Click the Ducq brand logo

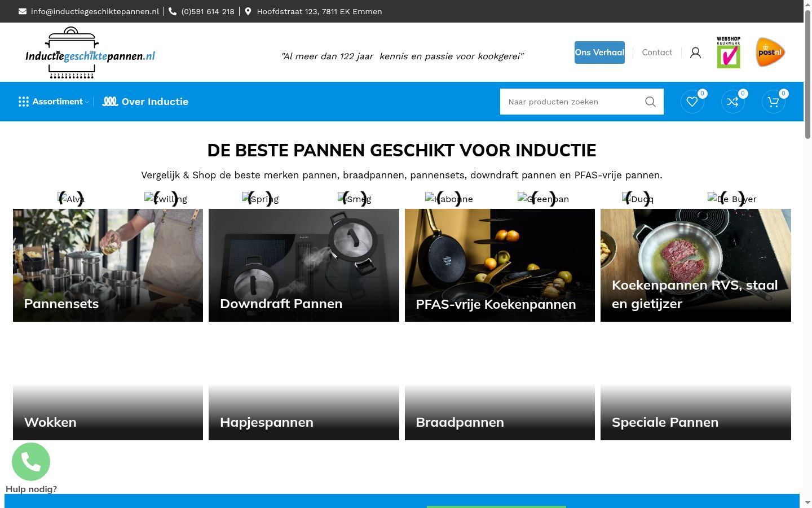tap(638, 199)
